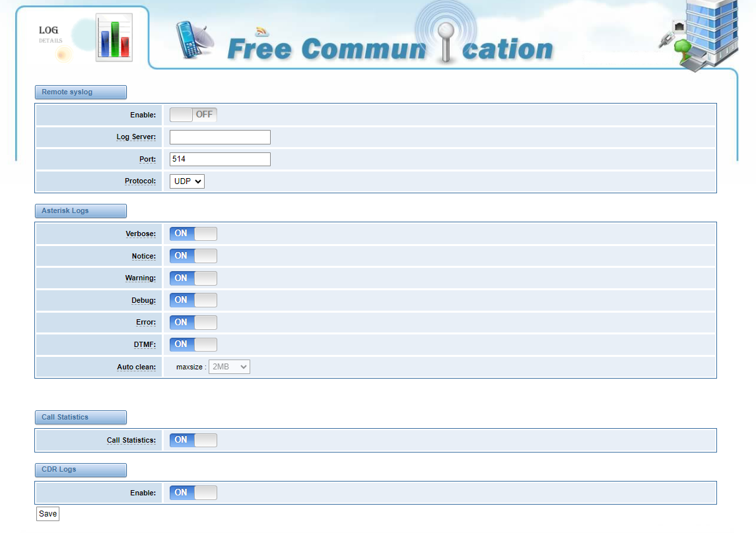756x533 pixels.
Task: Switch off the Notice log toggle
Action: (193, 256)
